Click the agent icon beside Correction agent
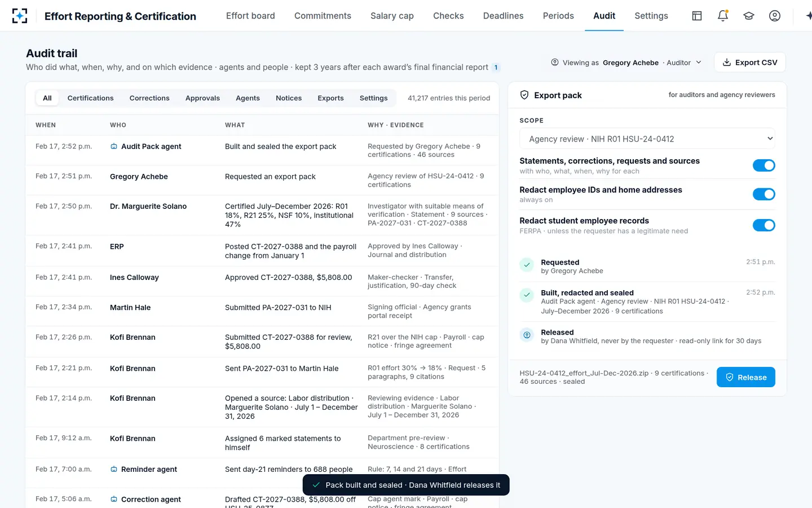This screenshot has width=812, height=508. 114,500
